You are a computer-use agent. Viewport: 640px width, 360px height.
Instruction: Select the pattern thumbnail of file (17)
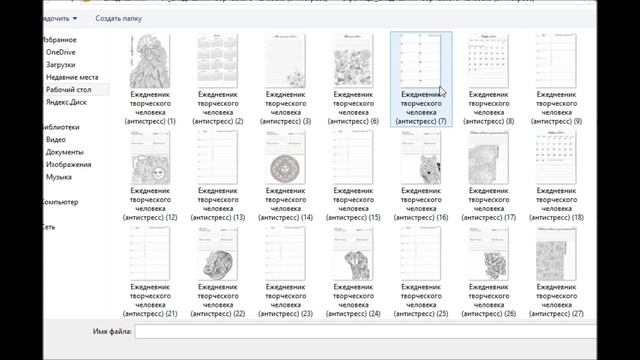tap(489, 157)
